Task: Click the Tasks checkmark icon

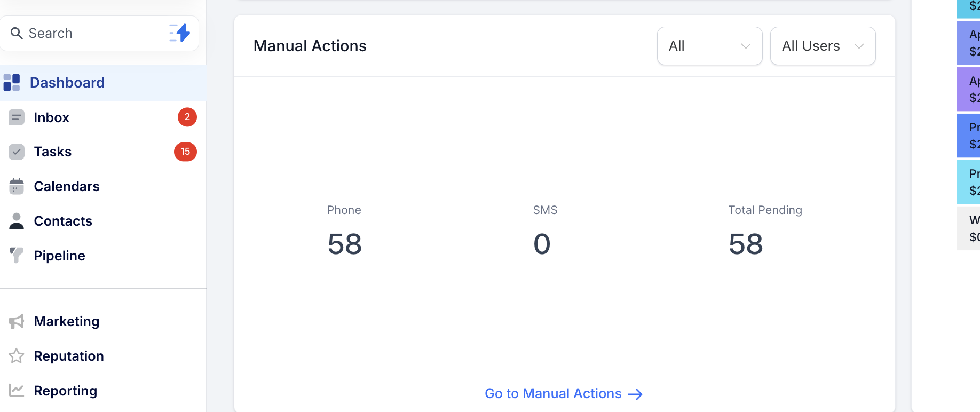Action: pyautogui.click(x=17, y=152)
